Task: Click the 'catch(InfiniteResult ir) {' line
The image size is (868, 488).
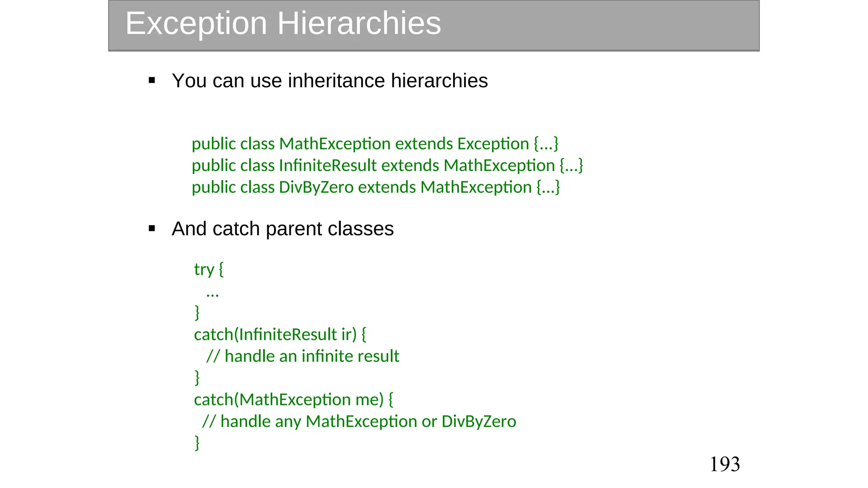Action: (x=280, y=335)
